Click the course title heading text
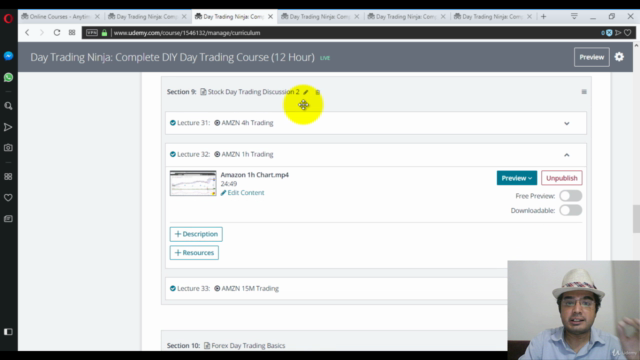Viewport: 640px width, 360px height. (172, 57)
